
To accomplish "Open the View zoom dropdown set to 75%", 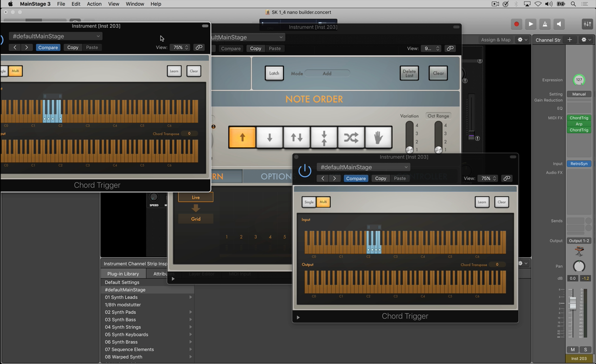I will (x=487, y=178).
